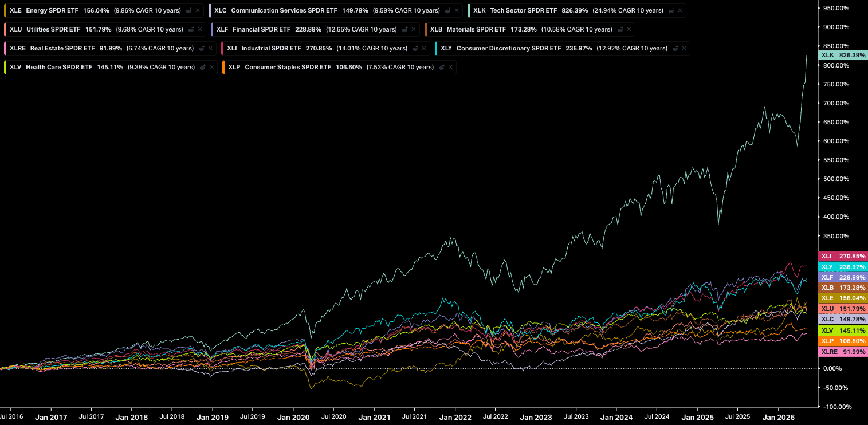Select the XLI 270.85% axis price label
Image resolution: width=868 pixels, height=425 pixels.
click(843, 256)
